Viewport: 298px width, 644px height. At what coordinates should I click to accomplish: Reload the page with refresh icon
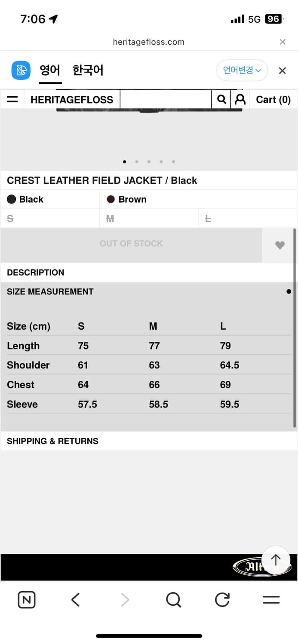tap(222, 599)
